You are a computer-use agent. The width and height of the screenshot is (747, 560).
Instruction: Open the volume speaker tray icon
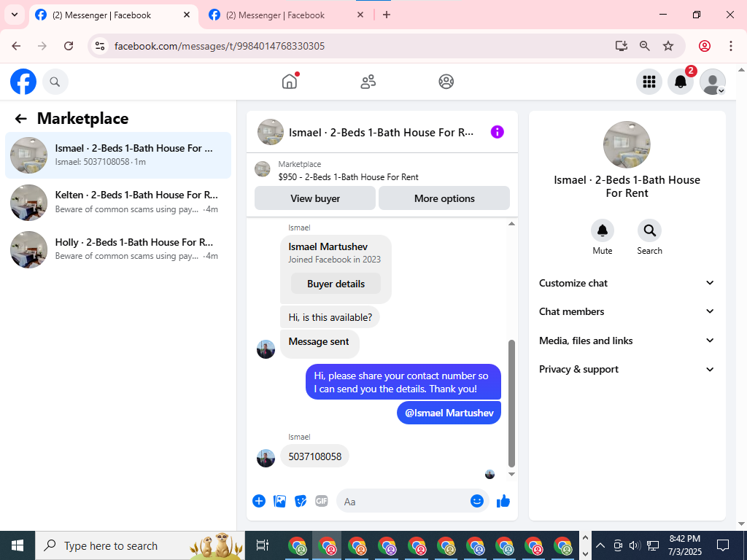tap(635, 545)
